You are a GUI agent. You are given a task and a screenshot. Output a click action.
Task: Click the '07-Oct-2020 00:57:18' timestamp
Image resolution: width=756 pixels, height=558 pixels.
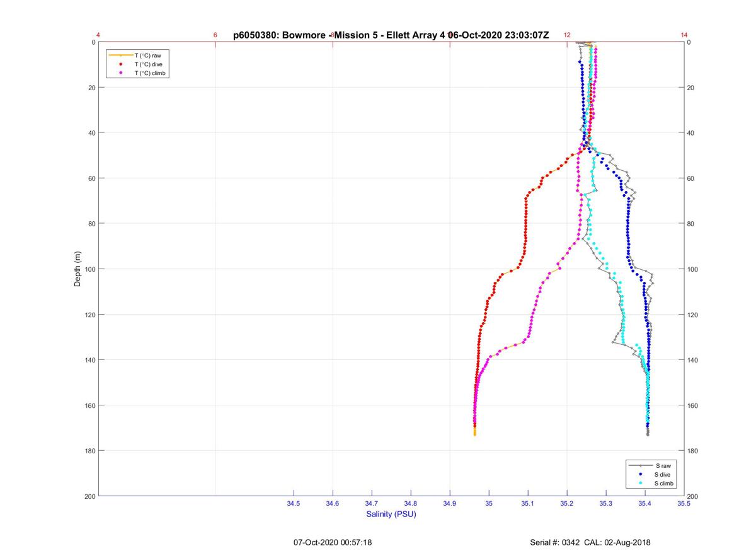coord(333,542)
